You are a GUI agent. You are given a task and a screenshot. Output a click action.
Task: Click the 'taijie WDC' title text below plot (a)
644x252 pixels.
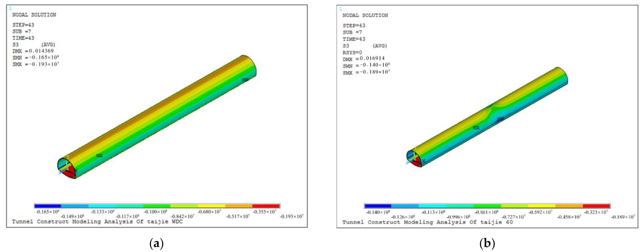coord(165,222)
